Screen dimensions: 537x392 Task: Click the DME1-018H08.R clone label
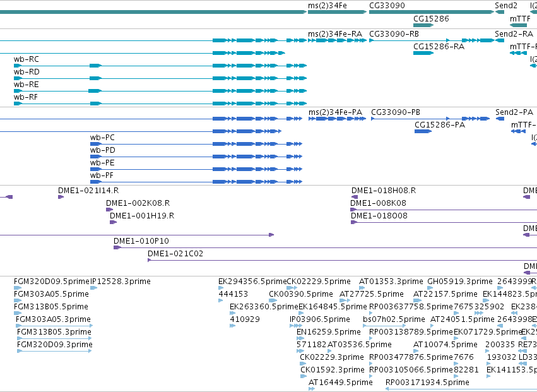click(384, 191)
